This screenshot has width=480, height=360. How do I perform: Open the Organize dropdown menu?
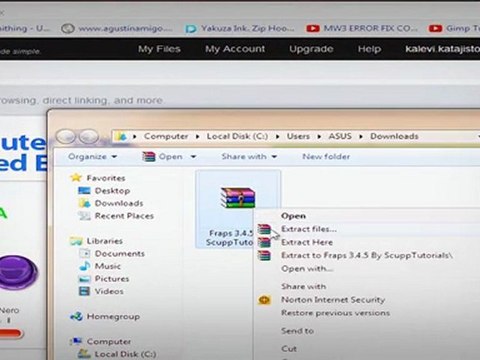92,156
